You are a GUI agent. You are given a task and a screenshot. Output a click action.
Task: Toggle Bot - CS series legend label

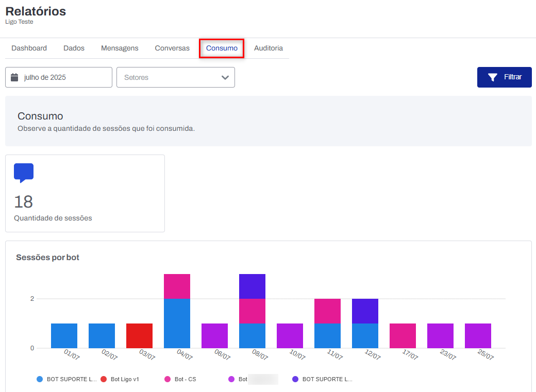[x=185, y=379]
